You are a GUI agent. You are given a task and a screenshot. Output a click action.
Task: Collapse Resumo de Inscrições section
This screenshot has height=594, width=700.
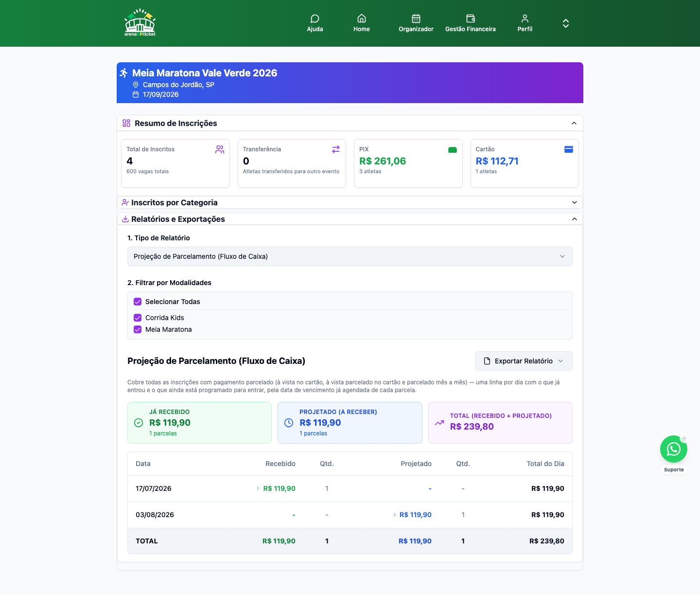point(574,123)
